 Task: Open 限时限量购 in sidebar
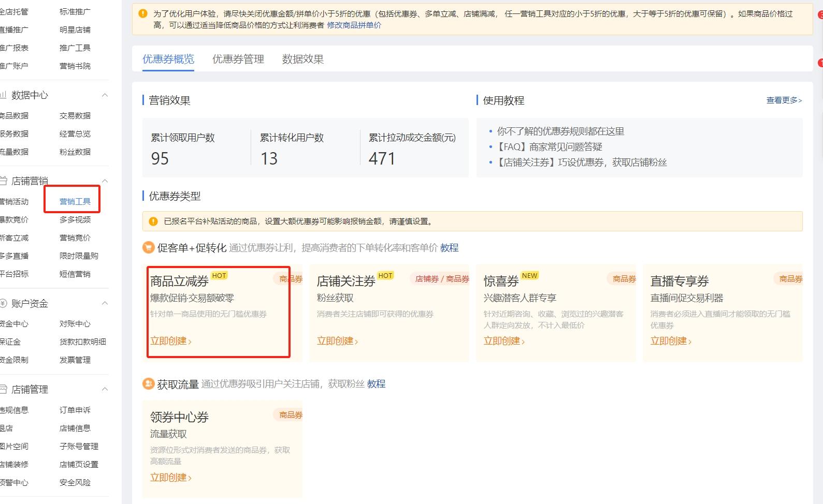tap(79, 256)
